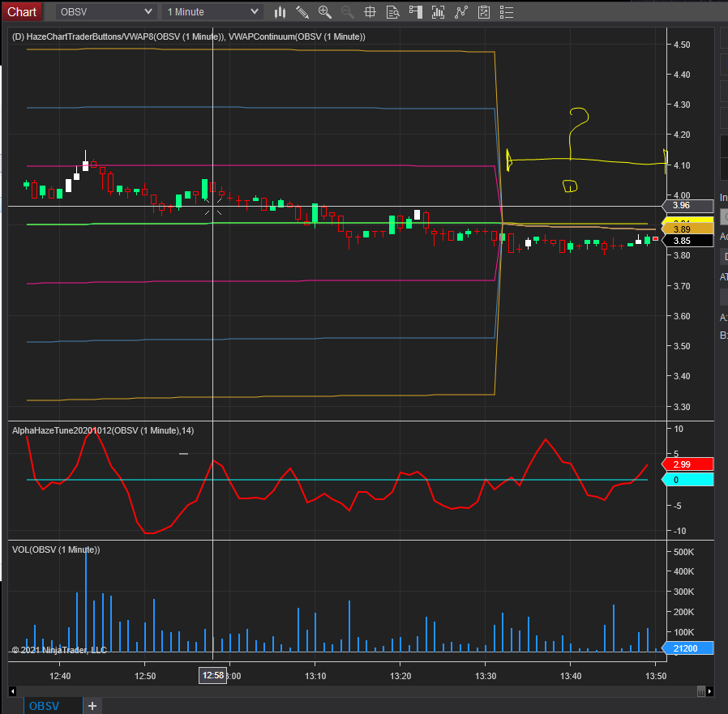This screenshot has width=728, height=714.
Task: Click the 13:30 time axis label
Action: 486,676
